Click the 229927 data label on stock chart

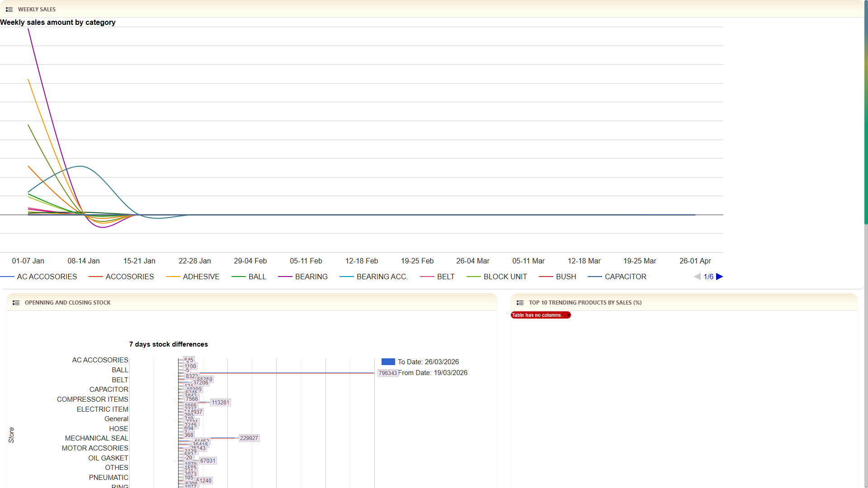click(249, 438)
